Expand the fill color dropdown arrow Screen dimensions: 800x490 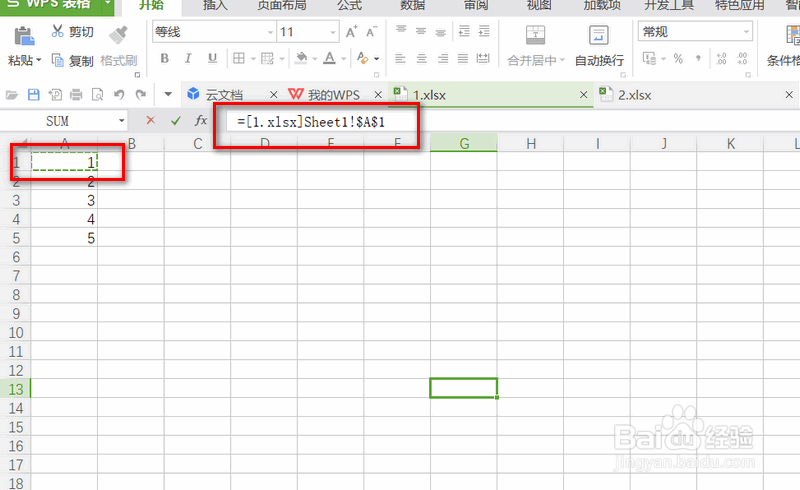click(x=314, y=59)
